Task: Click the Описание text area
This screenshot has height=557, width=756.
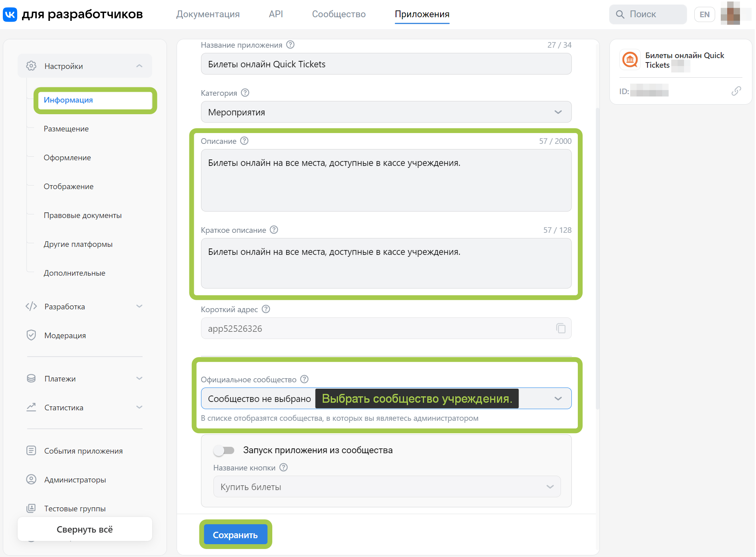Action: [x=386, y=180]
